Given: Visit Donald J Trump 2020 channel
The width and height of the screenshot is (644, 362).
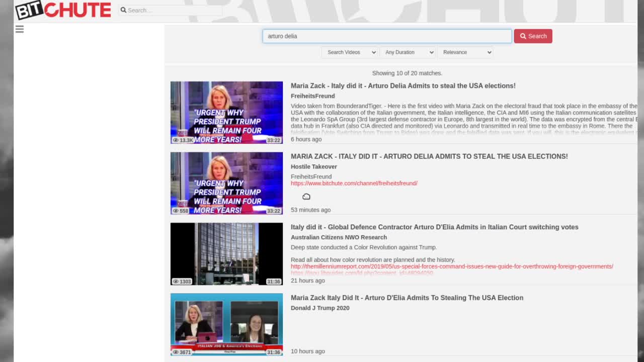Looking at the screenshot, I should [x=320, y=308].
